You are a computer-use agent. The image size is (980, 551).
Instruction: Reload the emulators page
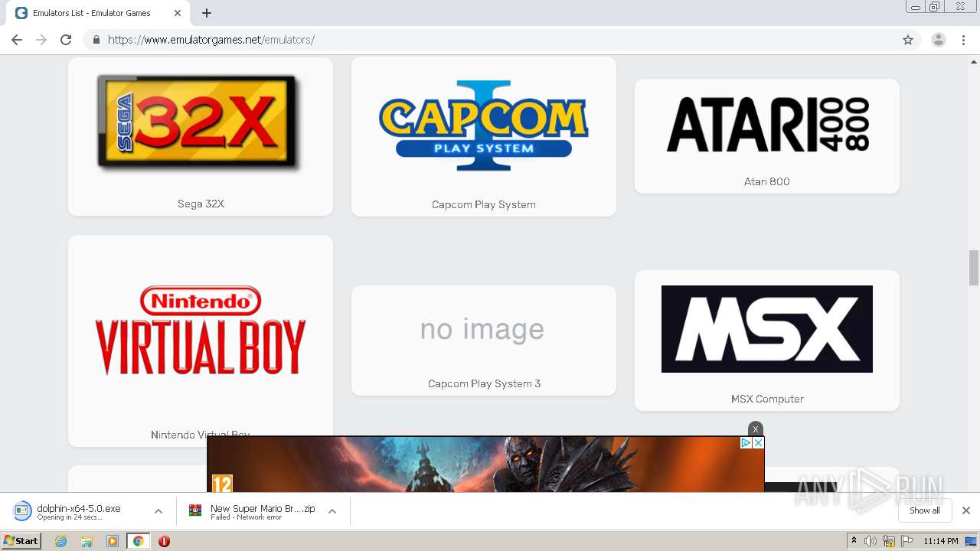pos(66,40)
